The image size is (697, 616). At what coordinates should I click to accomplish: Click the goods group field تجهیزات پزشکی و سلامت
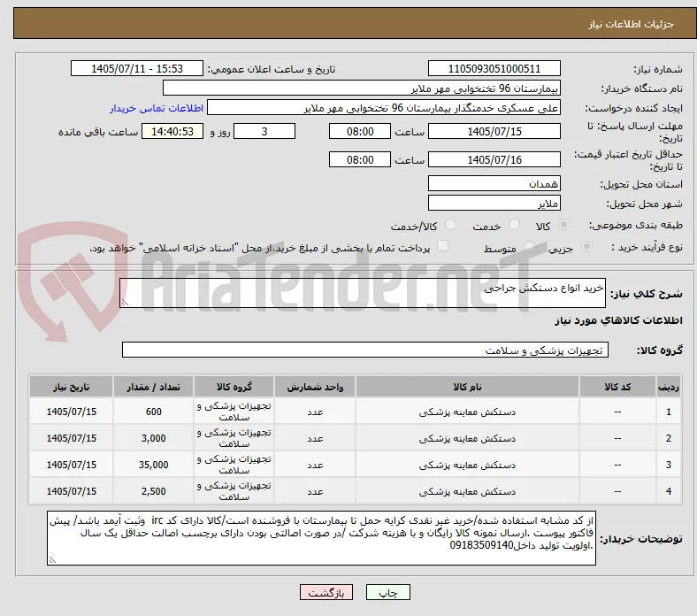coord(365,350)
